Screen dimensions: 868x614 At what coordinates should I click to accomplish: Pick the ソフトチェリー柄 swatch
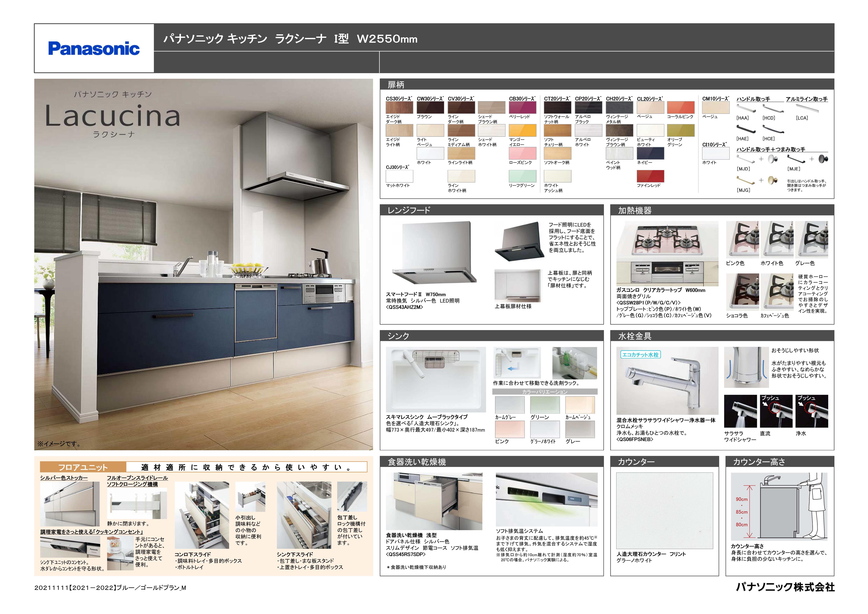tap(558, 131)
